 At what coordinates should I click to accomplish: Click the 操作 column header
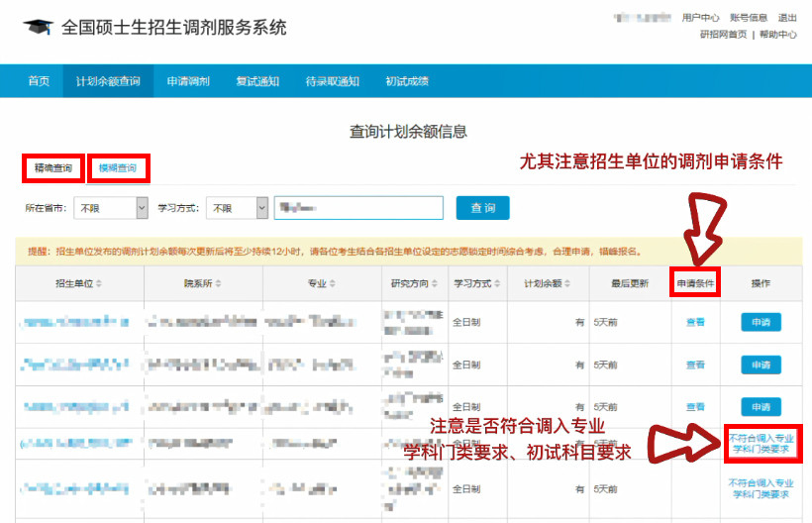pos(761,283)
